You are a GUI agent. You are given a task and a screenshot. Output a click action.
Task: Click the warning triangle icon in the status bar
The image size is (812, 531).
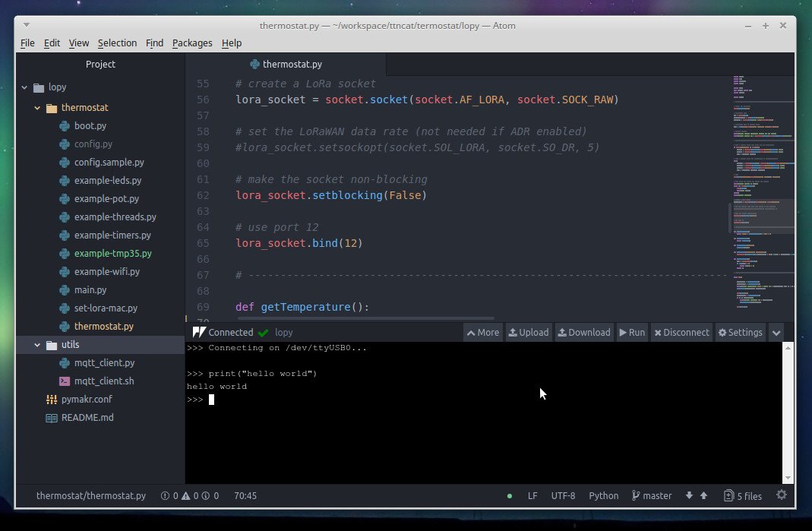[185, 496]
